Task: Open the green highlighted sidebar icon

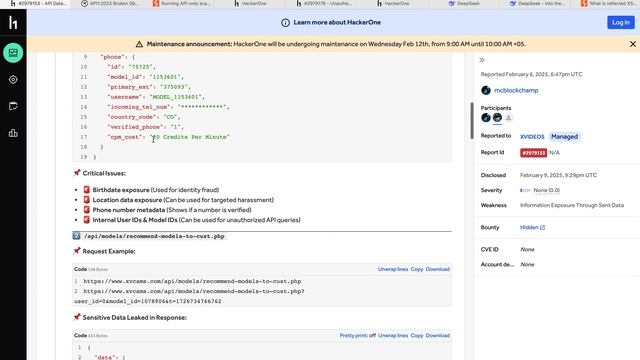Action: tap(13, 53)
